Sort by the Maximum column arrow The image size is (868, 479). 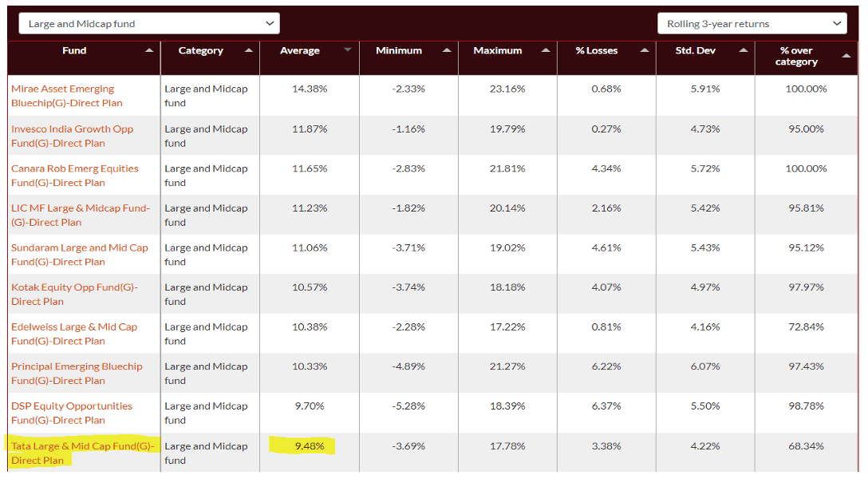pyautogui.click(x=546, y=50)
